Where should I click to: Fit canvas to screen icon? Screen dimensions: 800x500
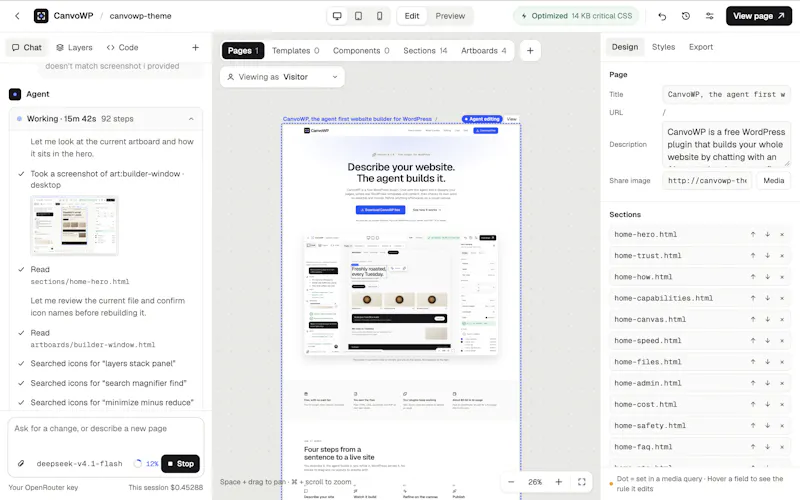pos(582,482)
